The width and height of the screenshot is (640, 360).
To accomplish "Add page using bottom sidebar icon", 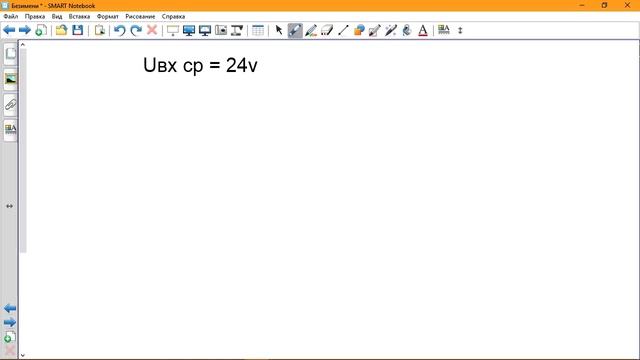I will coord(10,337).
